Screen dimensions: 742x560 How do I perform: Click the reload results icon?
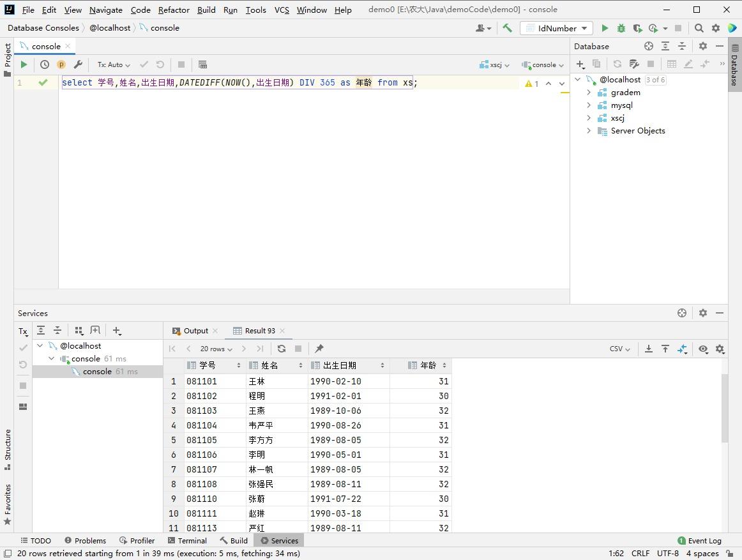coord(282,349)
